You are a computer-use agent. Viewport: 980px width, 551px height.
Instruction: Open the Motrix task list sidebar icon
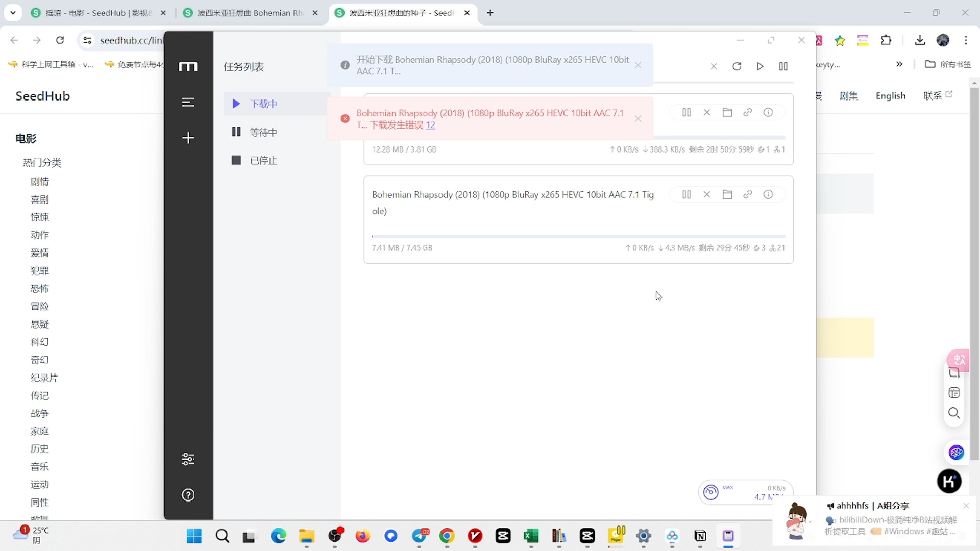[188, 102]
